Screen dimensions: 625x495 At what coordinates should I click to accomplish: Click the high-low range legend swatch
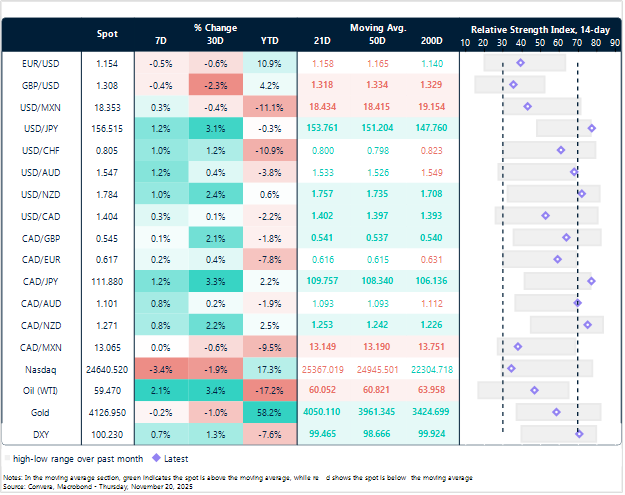click(9, 457)
